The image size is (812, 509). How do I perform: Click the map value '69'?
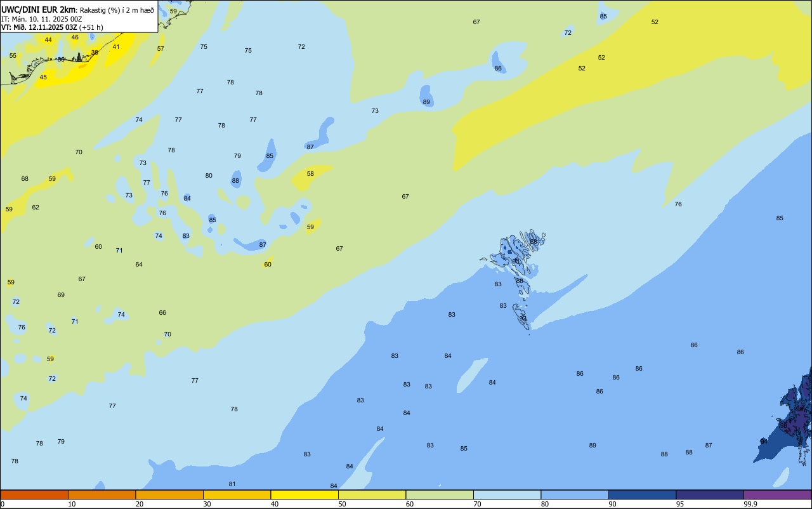pos(61,295)
